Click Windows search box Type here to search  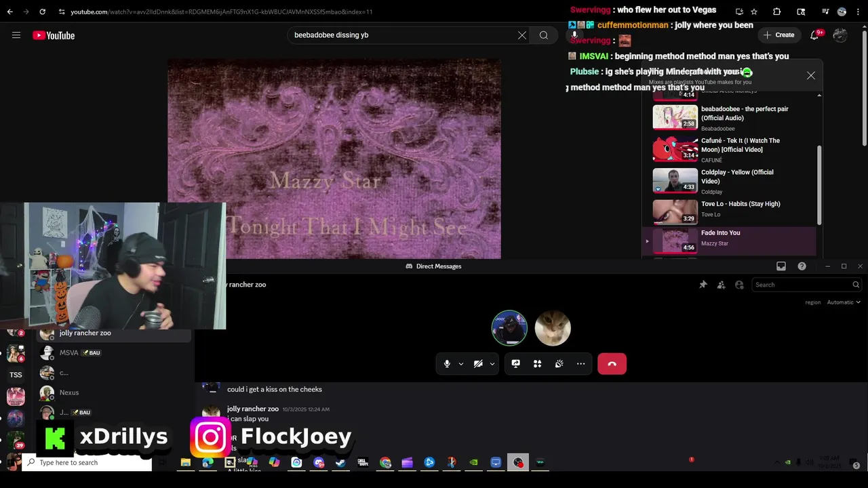[87, 462]
